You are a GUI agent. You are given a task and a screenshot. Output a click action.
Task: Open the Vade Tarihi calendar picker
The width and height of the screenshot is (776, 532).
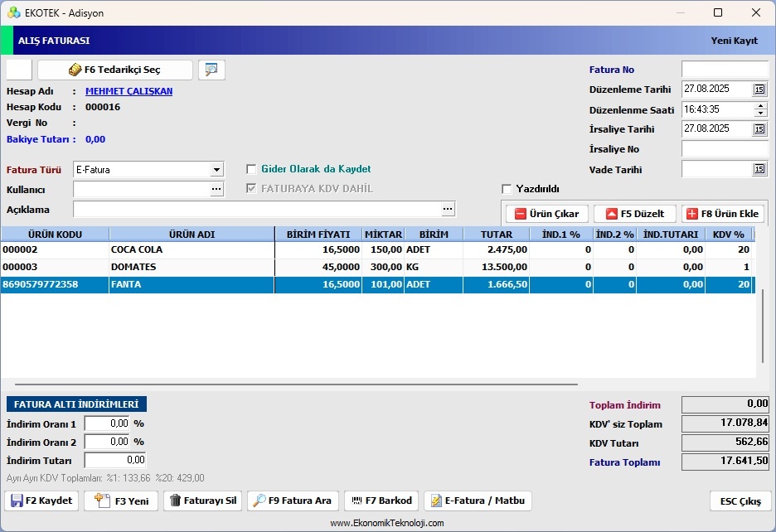[759, 169]
